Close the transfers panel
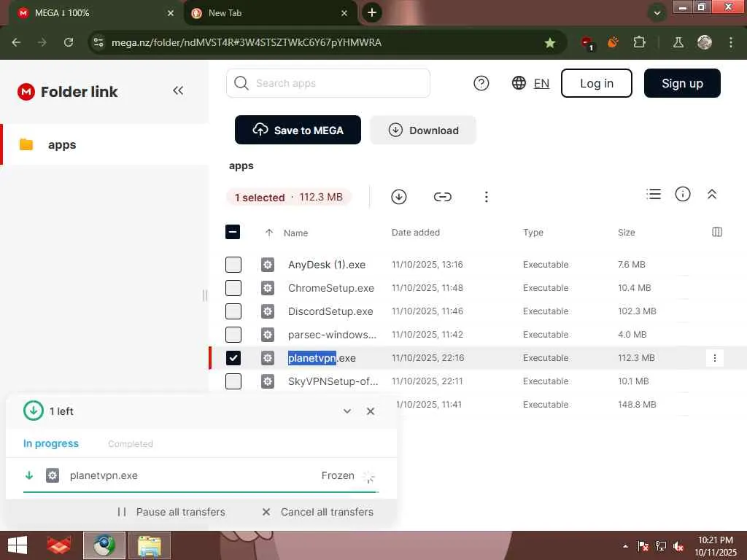The height and width of the screenshot is (560, 747). tap(371, 411)
